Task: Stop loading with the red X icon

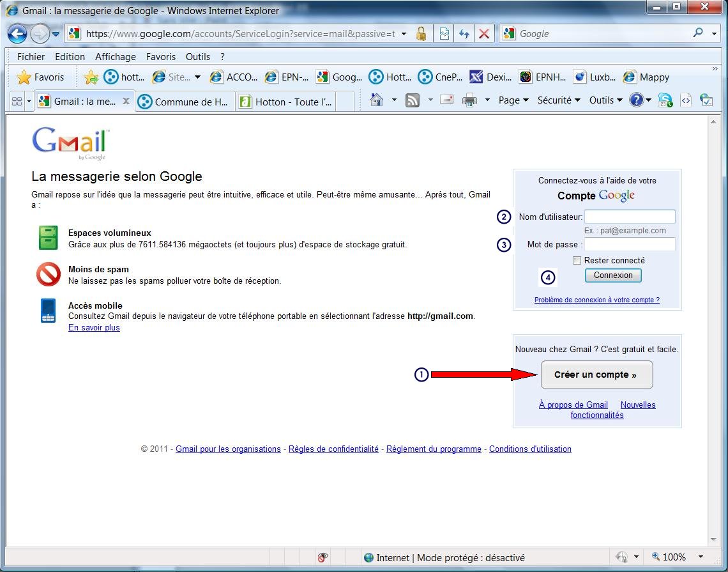Action: [x=484, y=33]
